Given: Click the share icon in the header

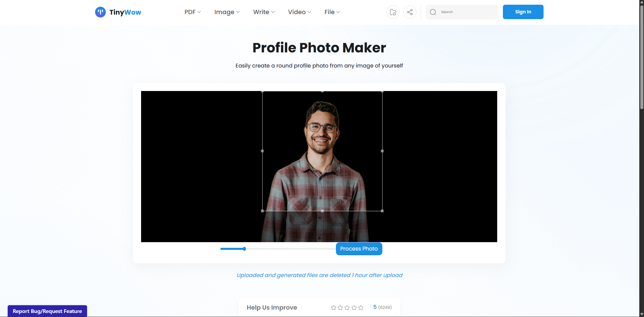Looking at the screenshot, I should (410, 12).
